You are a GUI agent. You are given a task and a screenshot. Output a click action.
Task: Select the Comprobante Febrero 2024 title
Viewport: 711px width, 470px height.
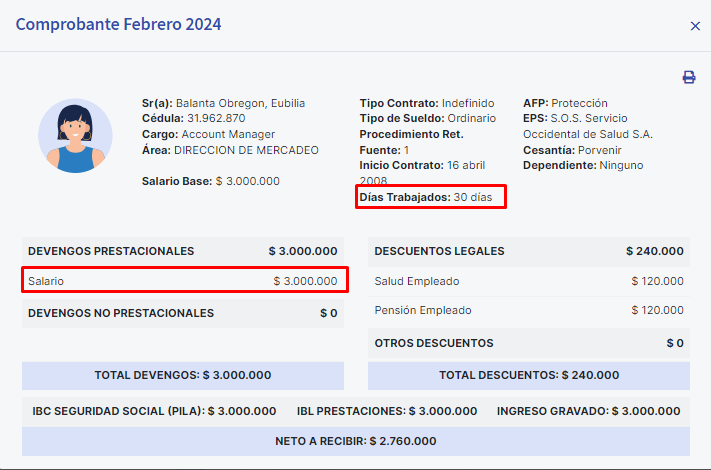coord(118,24)
